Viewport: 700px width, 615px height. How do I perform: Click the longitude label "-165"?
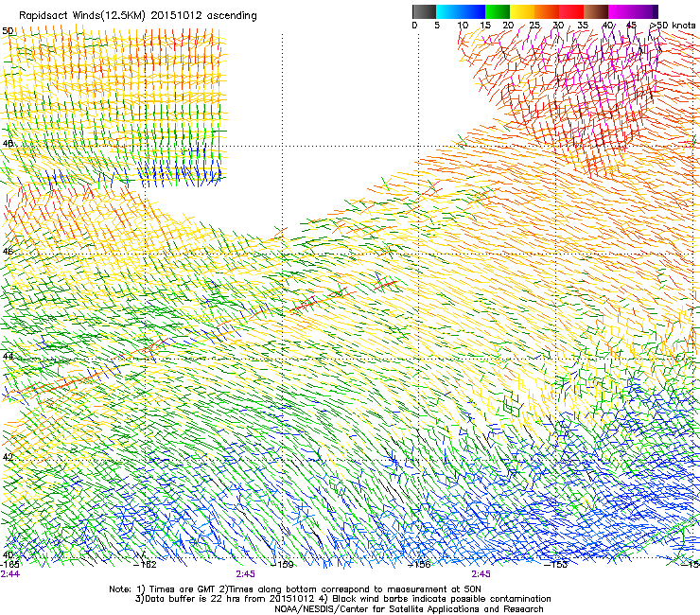click(9, 565)
